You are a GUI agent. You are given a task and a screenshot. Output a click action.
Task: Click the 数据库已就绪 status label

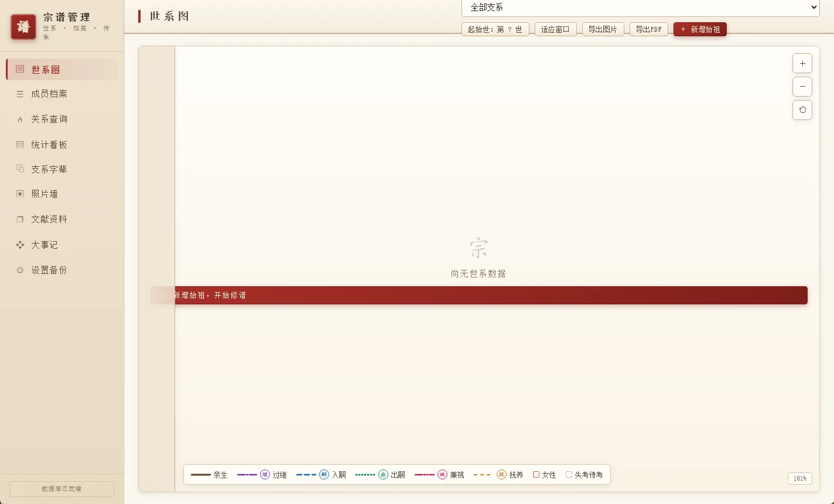tap(61, 489)
